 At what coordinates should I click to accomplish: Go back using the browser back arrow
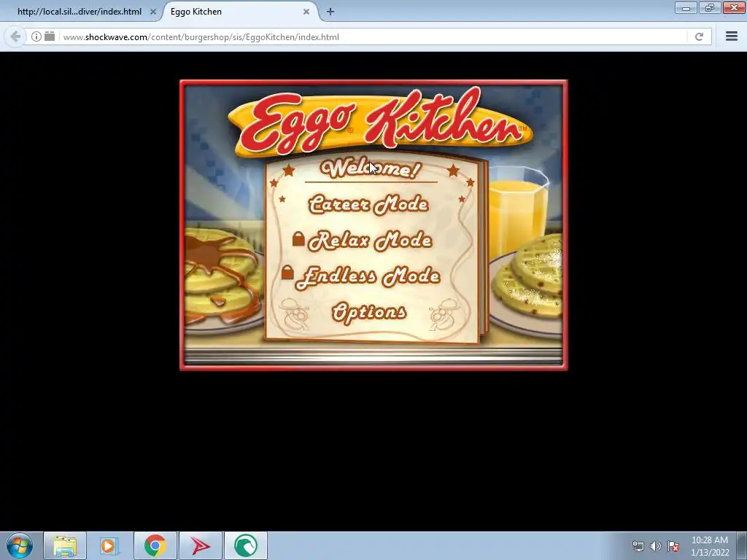[15, 36]
